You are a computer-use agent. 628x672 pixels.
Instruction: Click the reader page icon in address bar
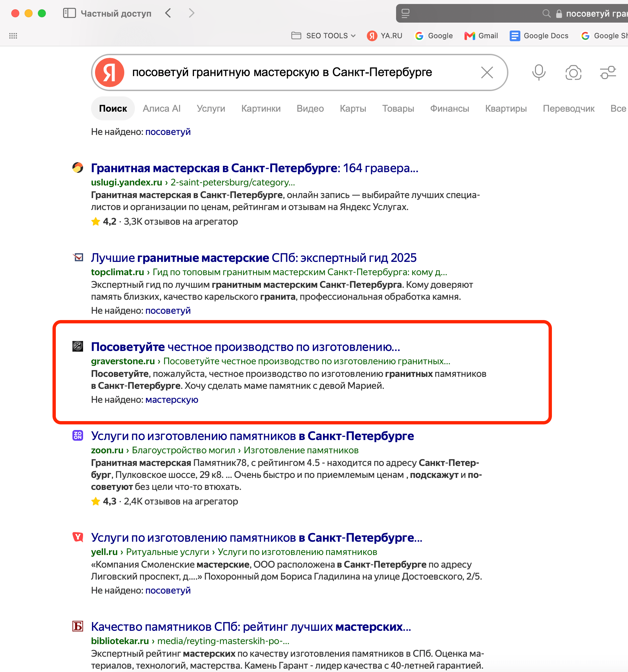[x=405, y=14]
